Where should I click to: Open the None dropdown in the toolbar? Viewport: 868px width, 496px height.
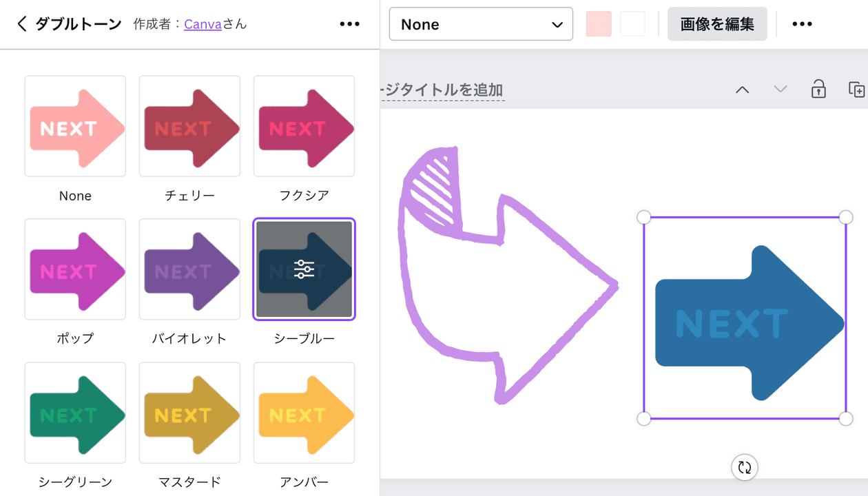coord(480,23)
